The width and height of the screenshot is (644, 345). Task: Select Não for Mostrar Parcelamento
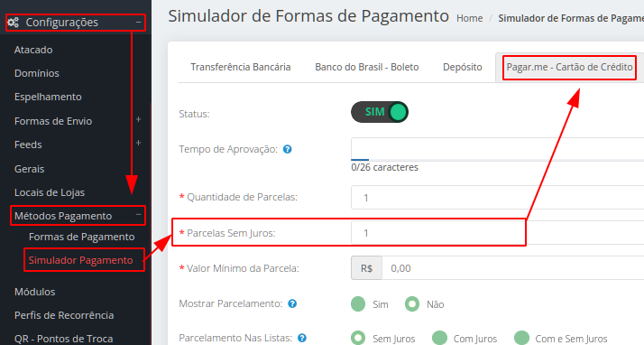click(x=412, y=304)
